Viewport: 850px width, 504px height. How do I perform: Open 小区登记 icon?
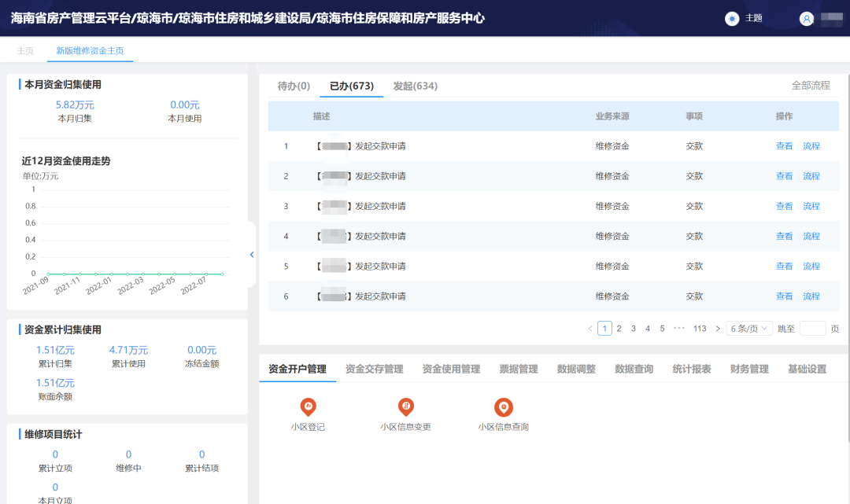click(x=308, y=407)
